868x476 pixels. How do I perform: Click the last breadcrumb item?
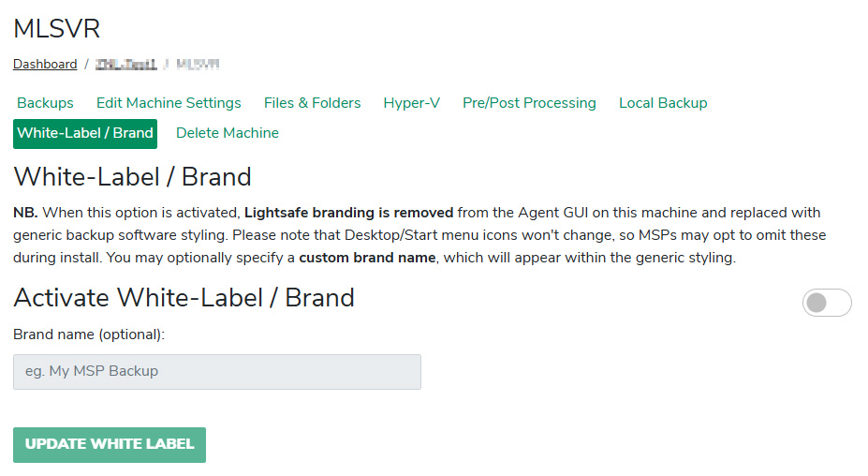pos(198,65)
